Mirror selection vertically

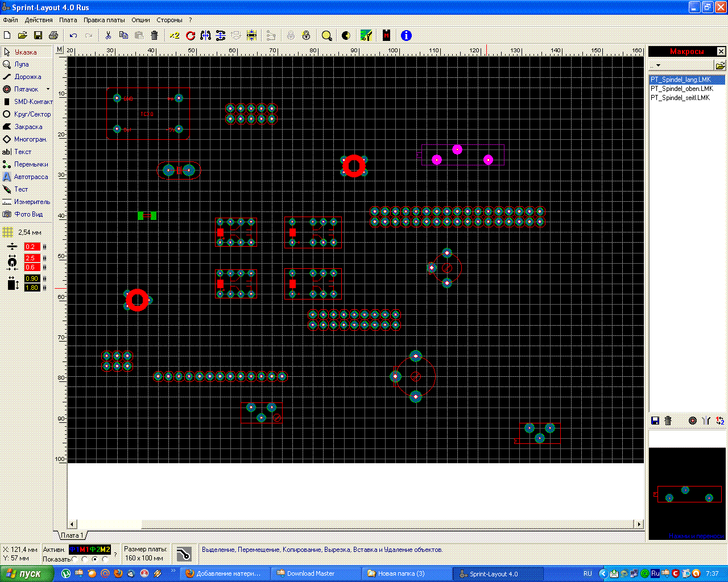point(221,35)
